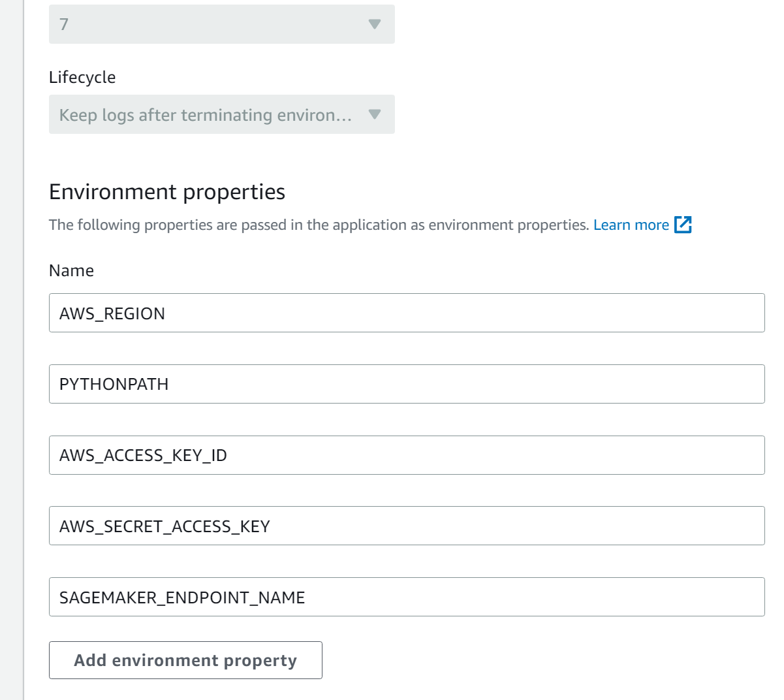Click the Environment properties heading
This screenshot has height=700, width=784.
coord(167,192)
